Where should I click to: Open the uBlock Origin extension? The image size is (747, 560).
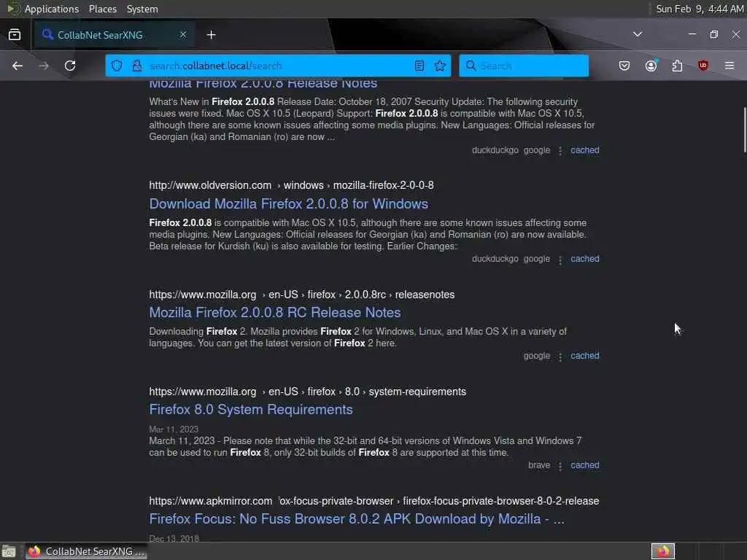pyautogui.click(x=703, y=66)
